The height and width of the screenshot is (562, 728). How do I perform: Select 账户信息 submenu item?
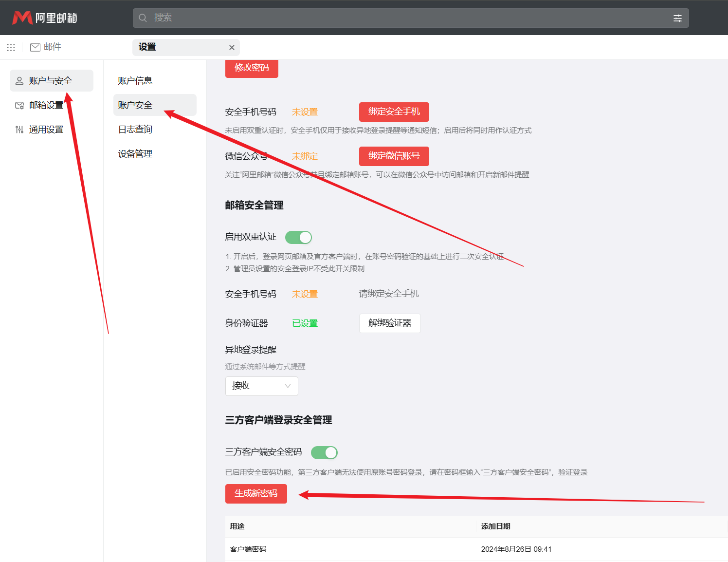pos(135,81)
